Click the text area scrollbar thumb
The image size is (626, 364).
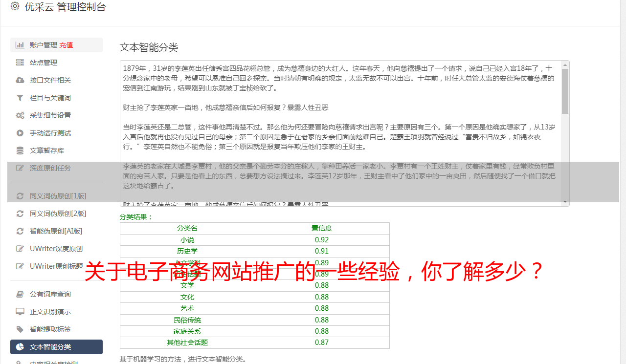click(565, 91)
